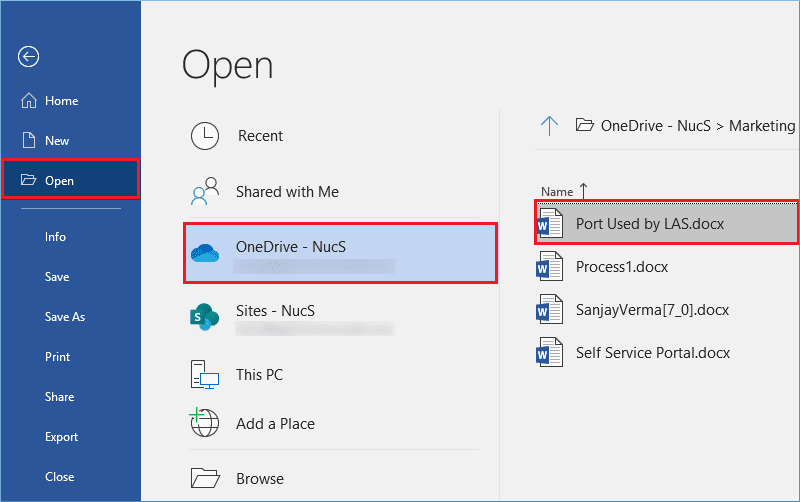Select Sites - NucS location label
This screenshot has height=502, width=800.
[x=276, y=311]
